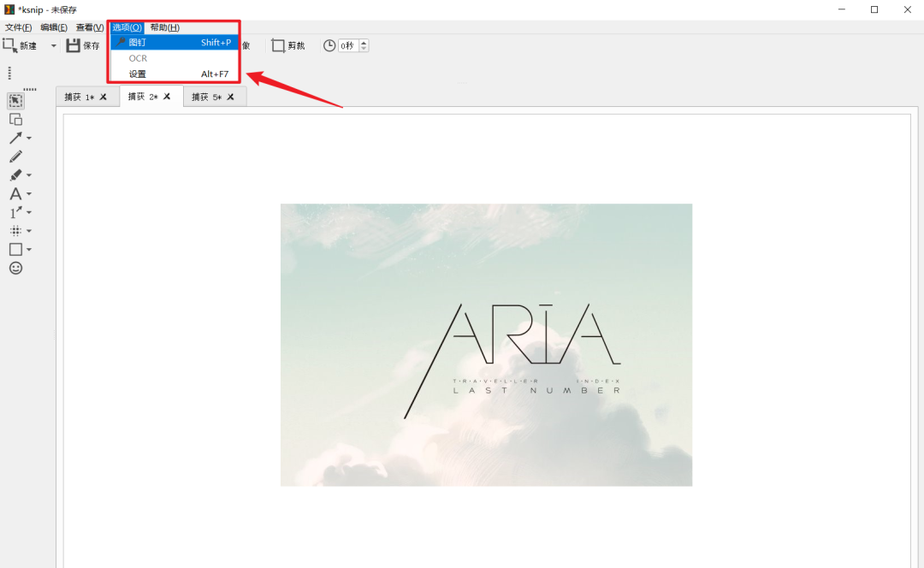Choose 图钉 from the options menu
The image size is (924, 568).
coord(175,43)
